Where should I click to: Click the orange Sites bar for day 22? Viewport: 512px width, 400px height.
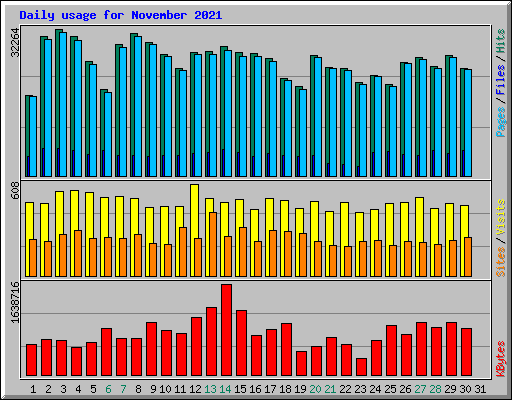[348, 261]
